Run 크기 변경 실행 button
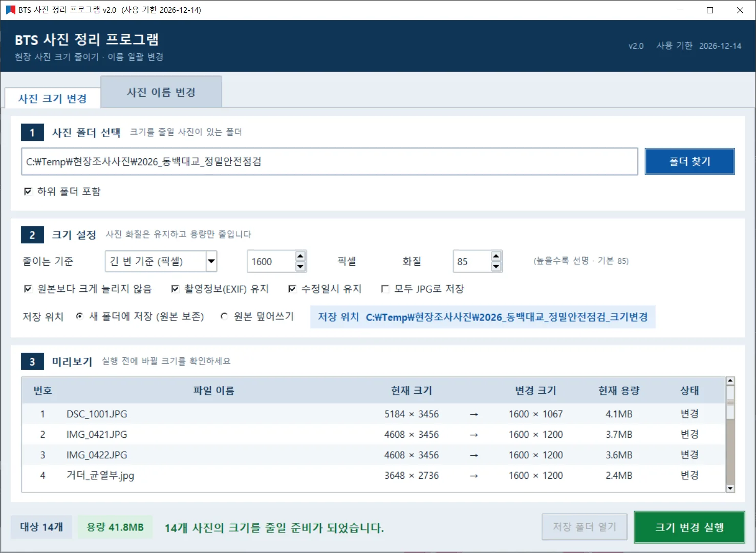The image size is (756, 553). coord(689,527)
